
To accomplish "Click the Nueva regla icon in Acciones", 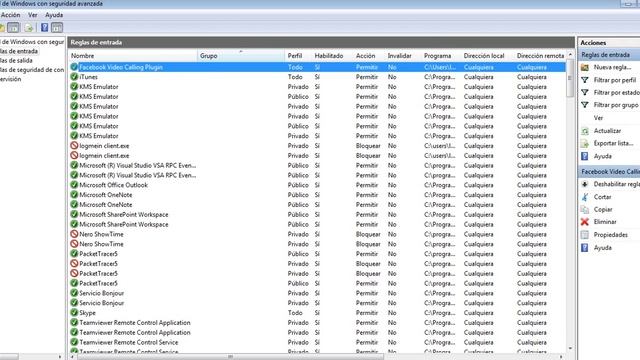I will click(585, 67).
